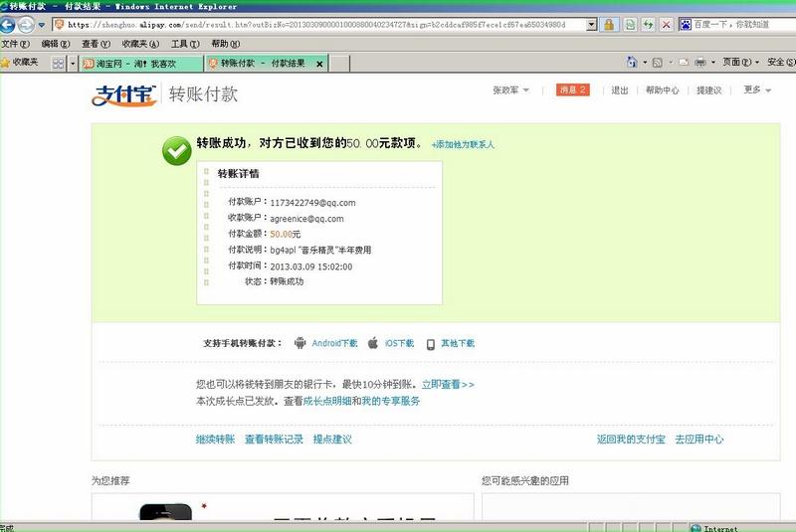Click payee account agreenice@qq.com text

[306, 219]
